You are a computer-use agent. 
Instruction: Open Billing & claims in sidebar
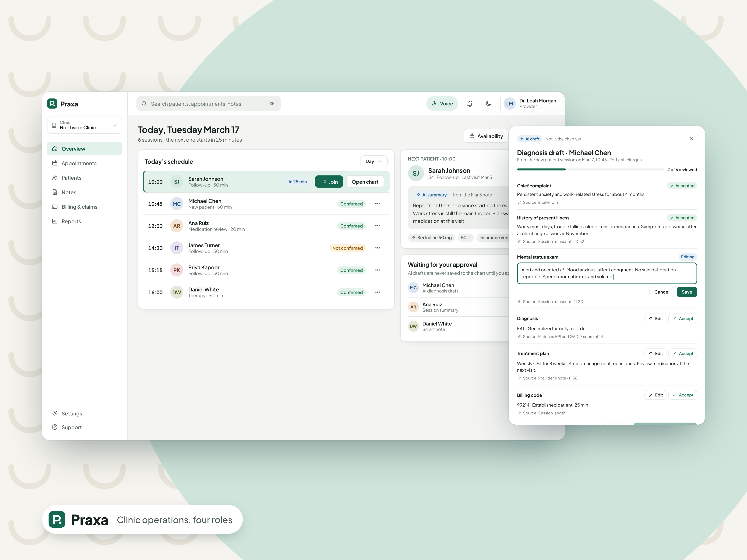click(x=85, y=206)
